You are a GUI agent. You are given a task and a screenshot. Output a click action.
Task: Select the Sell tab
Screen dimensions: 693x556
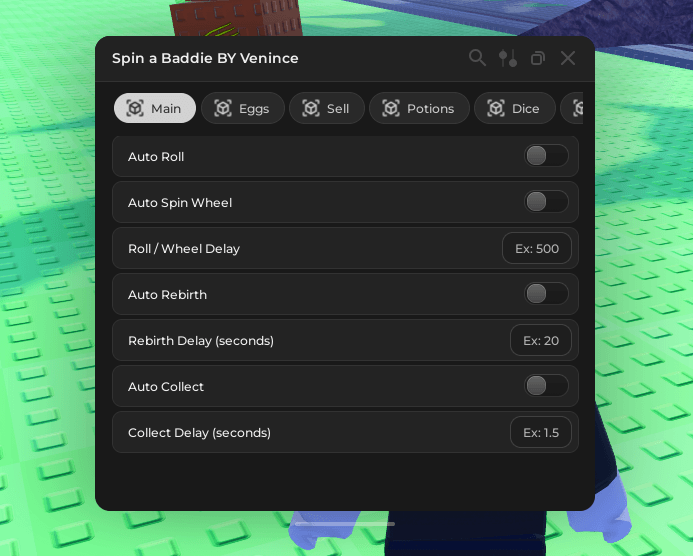[327, 108]
